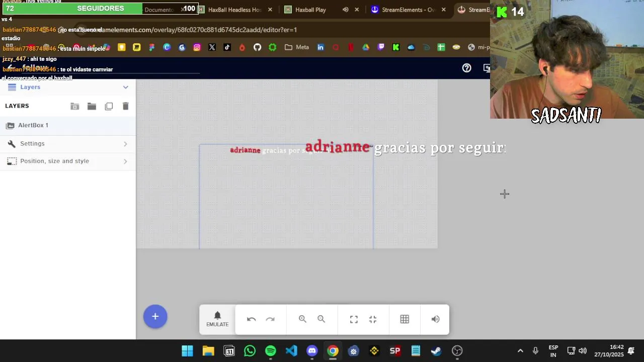
Task: Expand Position, size and style section
Action: tap(68, 161)
